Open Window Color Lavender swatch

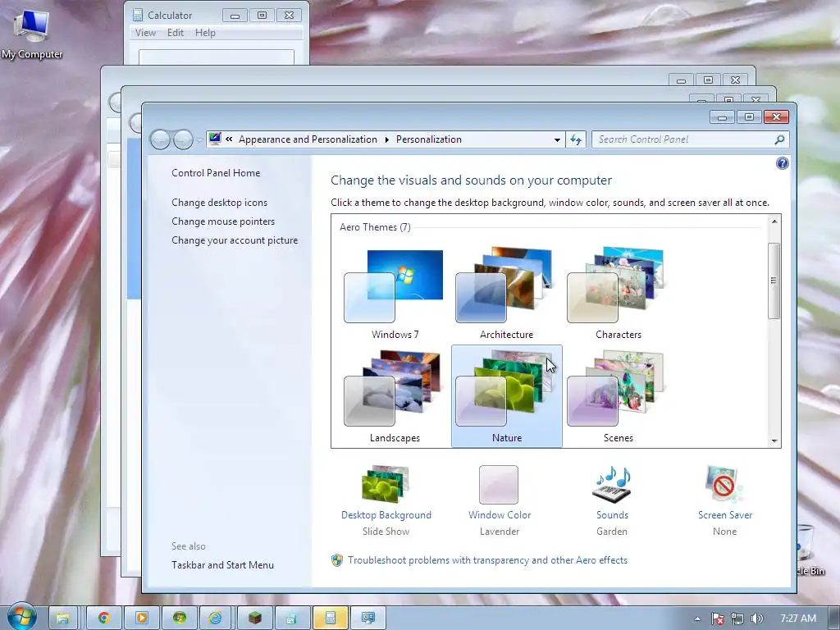pos(499,485)
